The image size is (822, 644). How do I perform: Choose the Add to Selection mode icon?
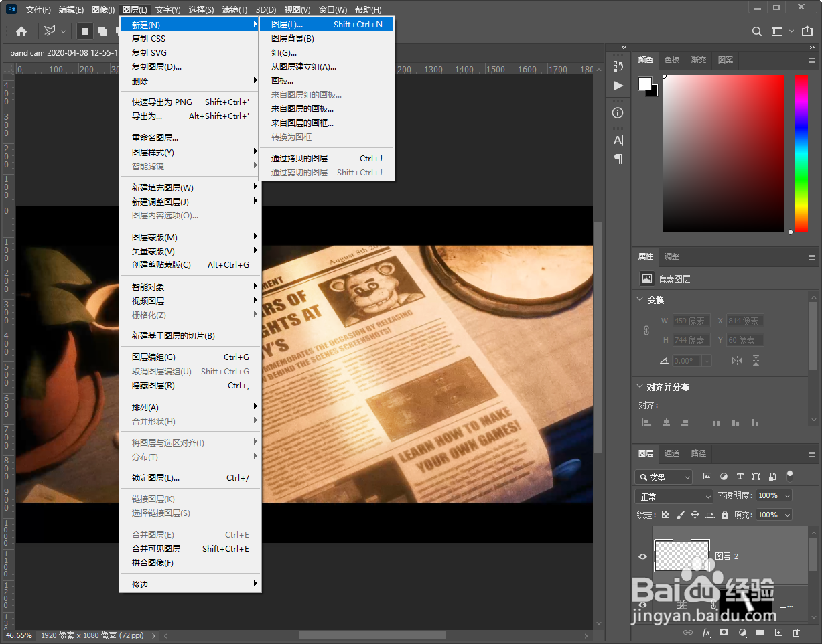[102, 31]
